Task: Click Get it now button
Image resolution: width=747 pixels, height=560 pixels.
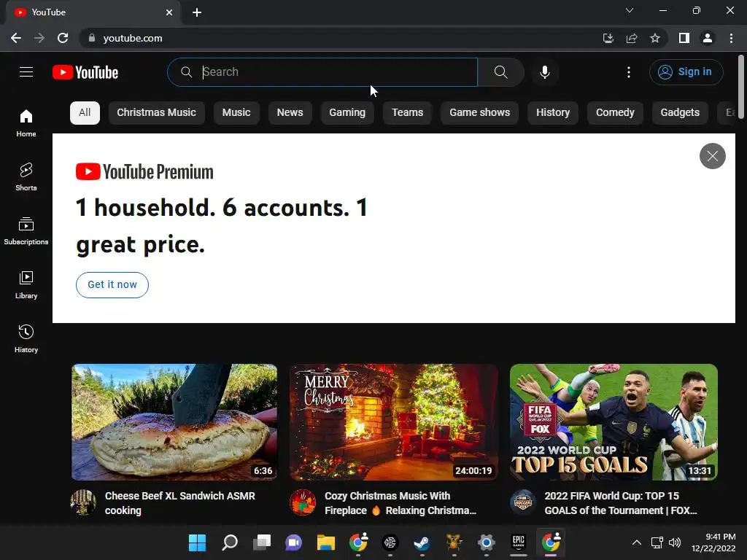Action: [112, 285]
